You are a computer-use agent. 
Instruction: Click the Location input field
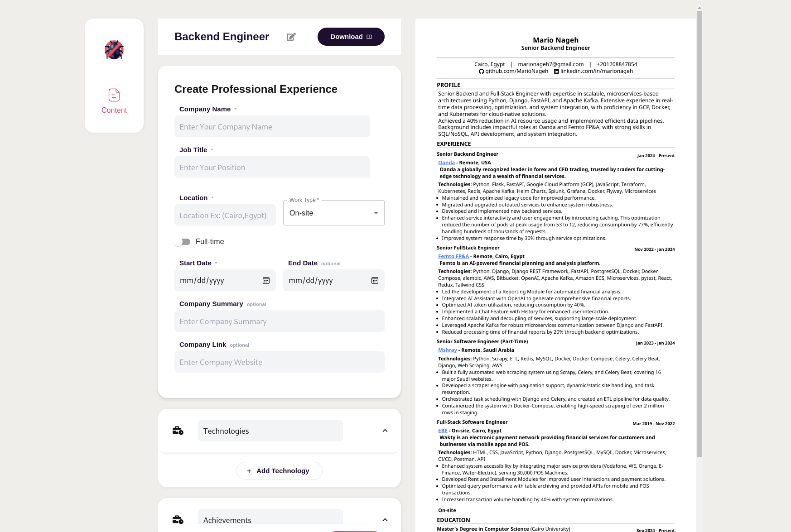click(225, 215)
